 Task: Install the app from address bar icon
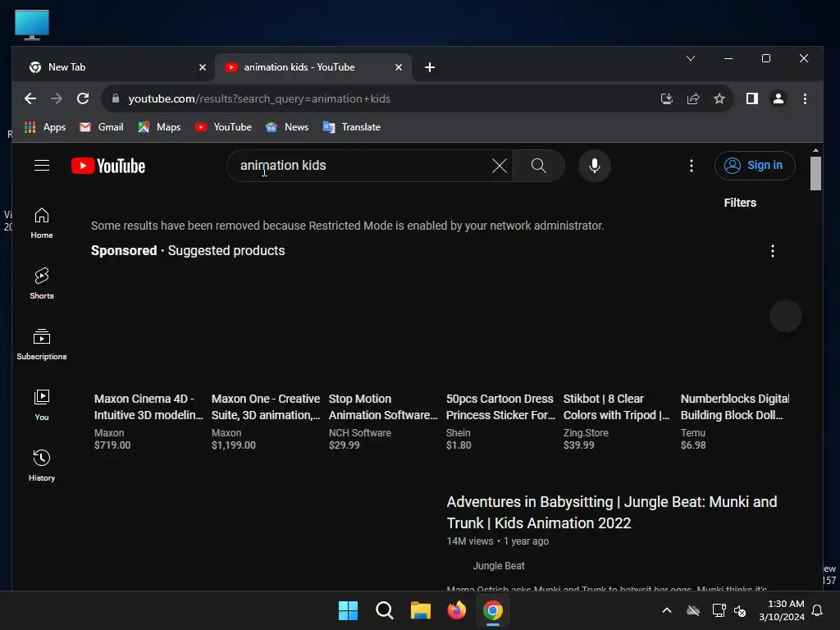coord(666,98)
